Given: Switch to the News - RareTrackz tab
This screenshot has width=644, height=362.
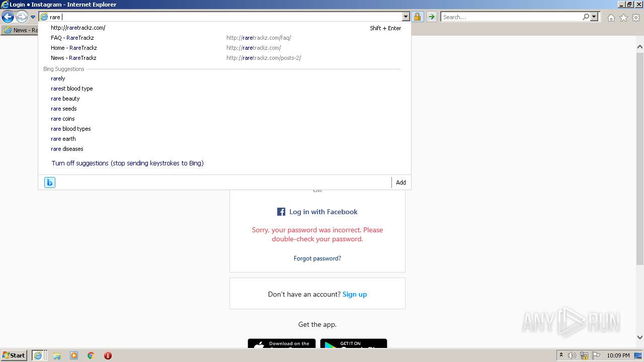Looking at the screenshot, I should tap(20, 30).
